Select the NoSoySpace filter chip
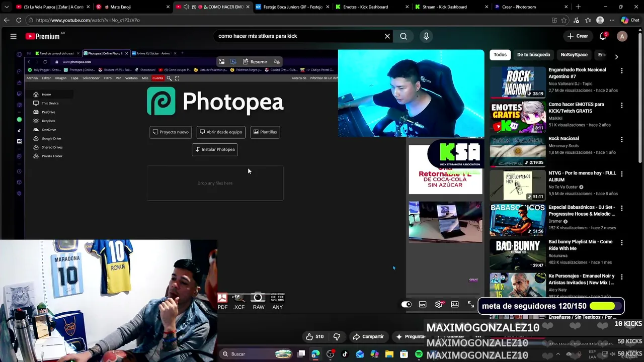 pyautogui.click(x=574, y=55)
